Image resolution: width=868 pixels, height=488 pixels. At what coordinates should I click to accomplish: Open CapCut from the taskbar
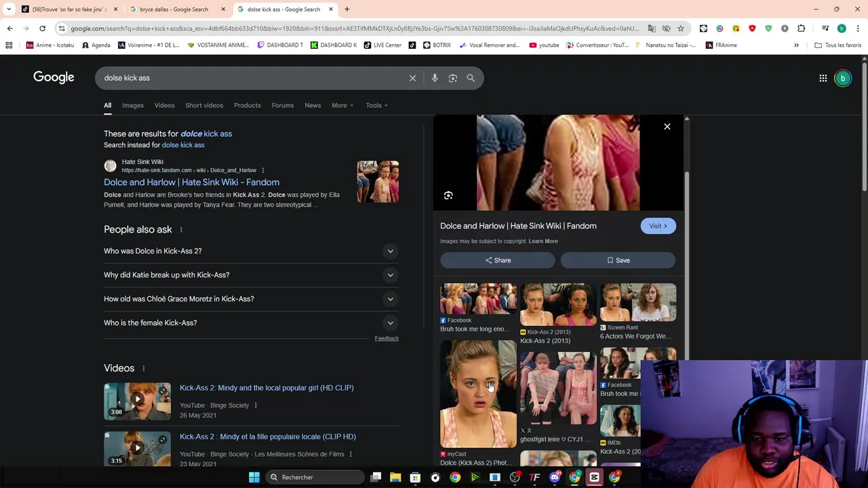point(594,477)
